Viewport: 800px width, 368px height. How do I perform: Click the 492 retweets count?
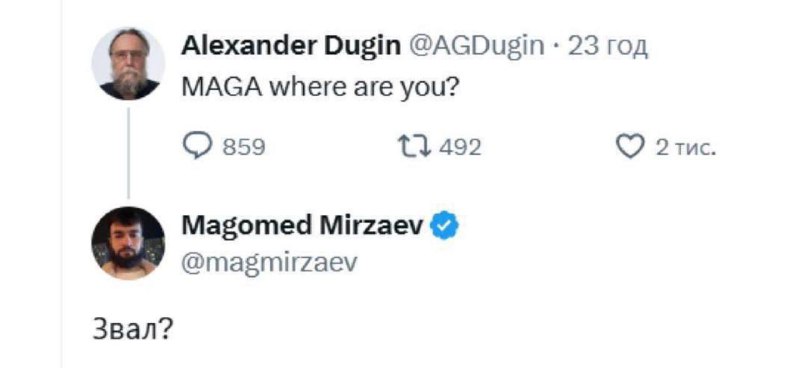click(x=460, y=148)
